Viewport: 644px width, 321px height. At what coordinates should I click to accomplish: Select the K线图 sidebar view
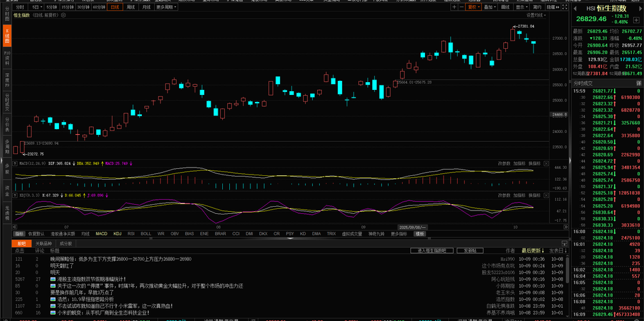pos(7,35)
